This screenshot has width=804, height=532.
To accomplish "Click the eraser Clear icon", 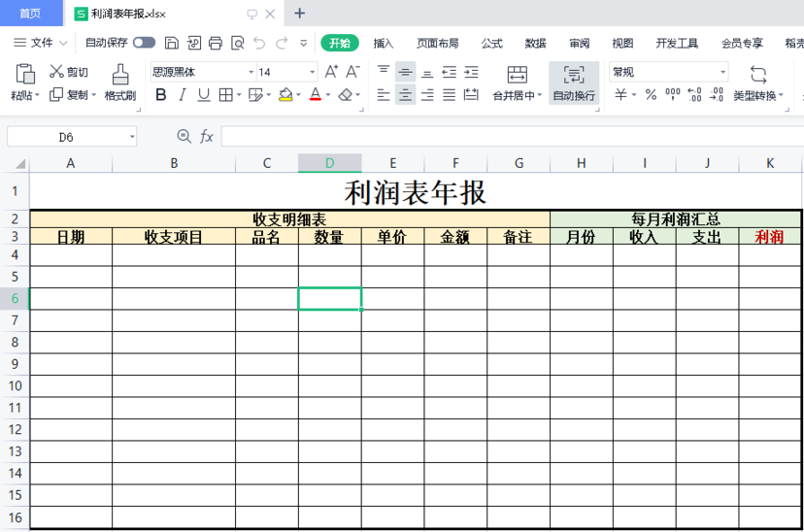I will pyautogui.click(x=346, y=95).
